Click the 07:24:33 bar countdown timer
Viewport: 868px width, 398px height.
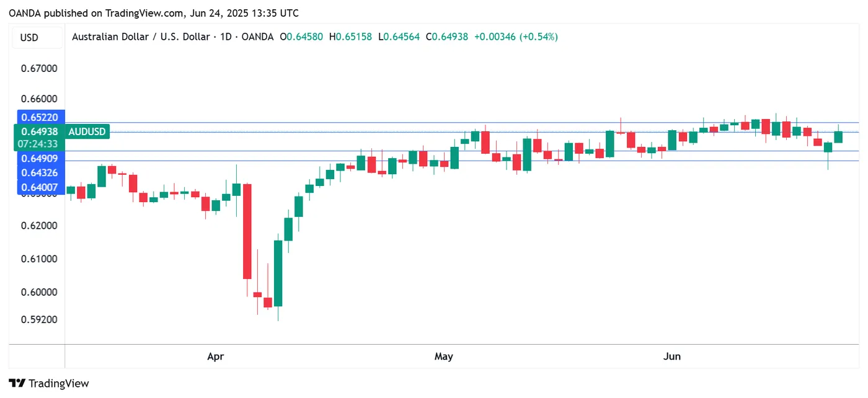tap(40, 144)
